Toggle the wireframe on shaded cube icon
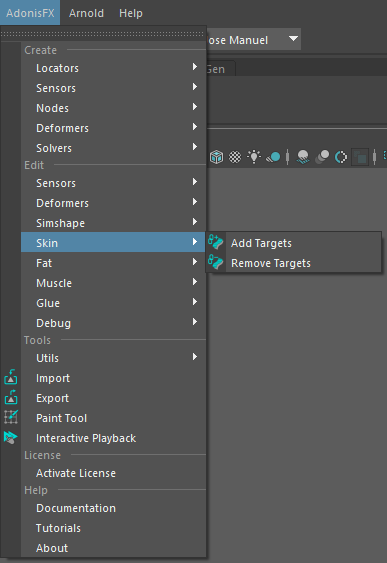This screenshot has width=387, height=563. point(216,157)
